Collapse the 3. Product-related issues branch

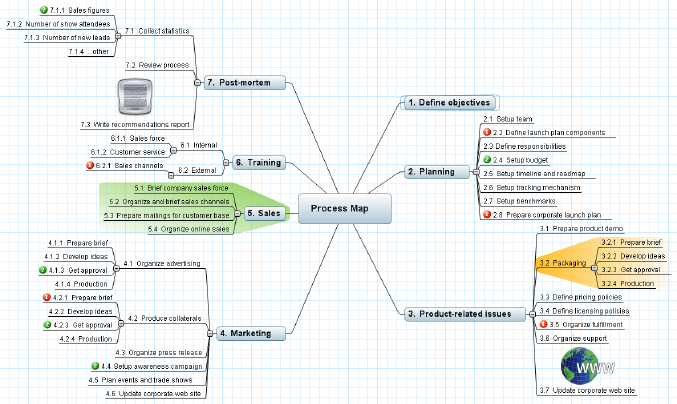click(x=532, y=314)
